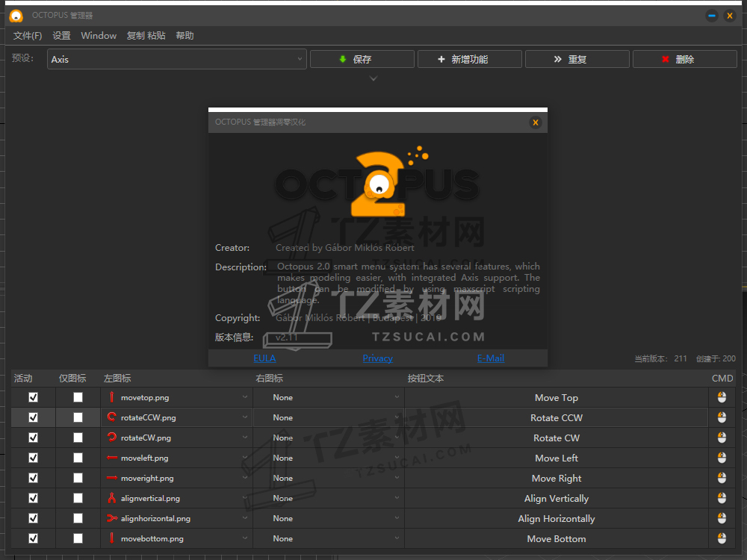
Task: Click the 保存 save button
Action: pyautogui.click(x=362, y=59)
